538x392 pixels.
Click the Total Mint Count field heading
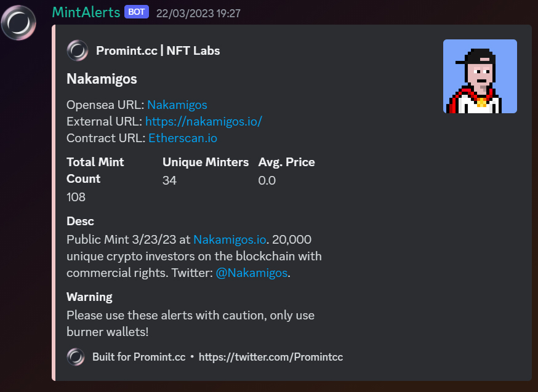(x=95, y=170)
